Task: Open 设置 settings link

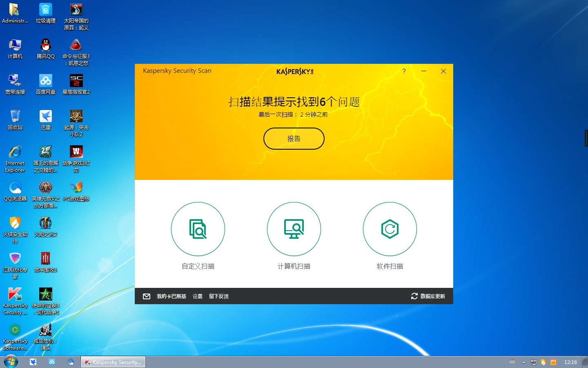Action: [197, 296]
